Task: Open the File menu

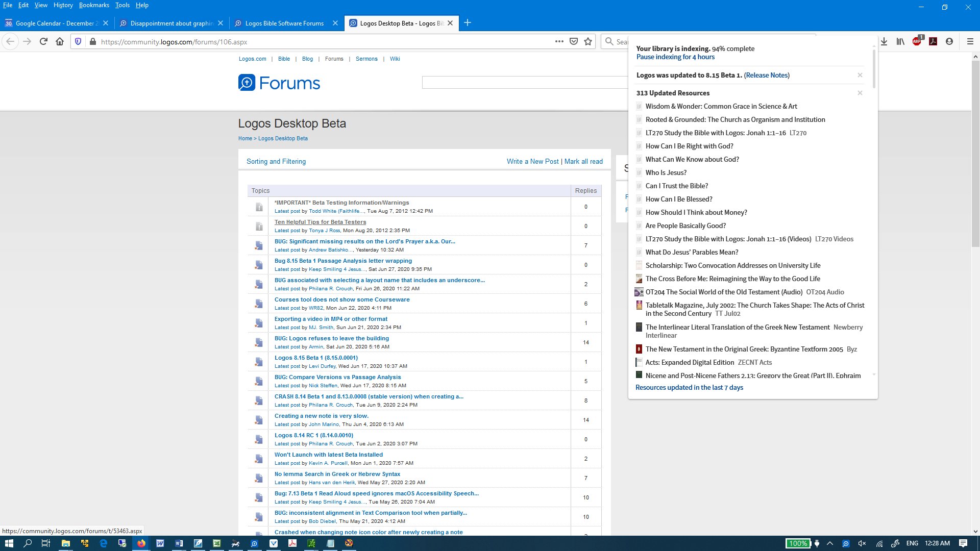Action: (x=8, y=5)
